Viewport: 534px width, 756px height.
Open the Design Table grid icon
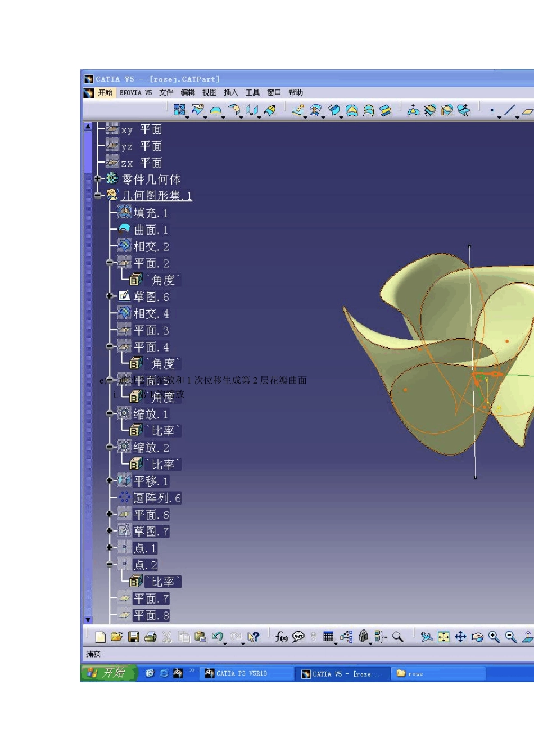click(x=328, y=637)
